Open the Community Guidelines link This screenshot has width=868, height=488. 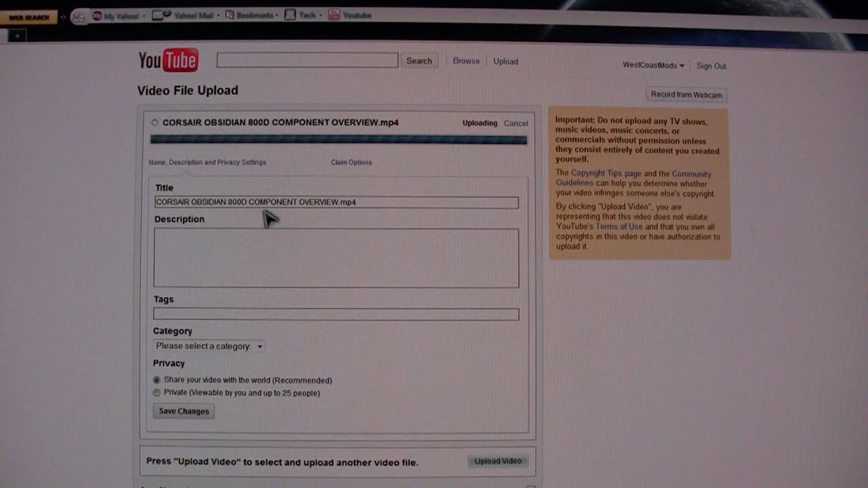coord(633,179)
